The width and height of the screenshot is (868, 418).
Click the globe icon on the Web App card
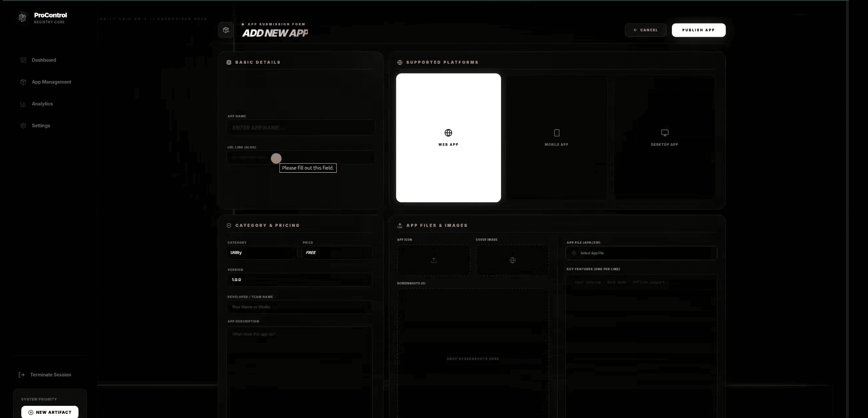click(448, 133)
